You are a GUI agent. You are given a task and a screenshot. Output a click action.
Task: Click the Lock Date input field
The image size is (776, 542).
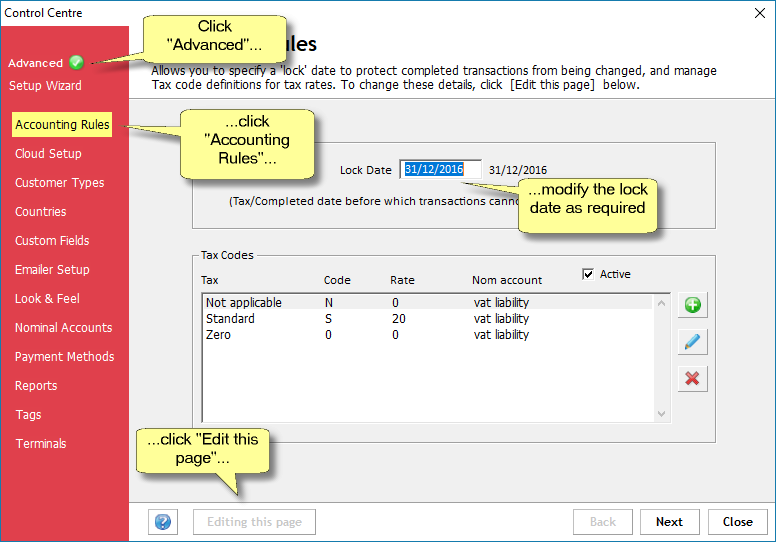coord(440,170)
